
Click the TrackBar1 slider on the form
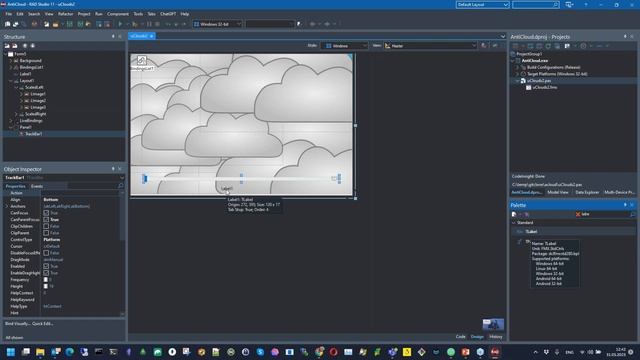point(241,178)
